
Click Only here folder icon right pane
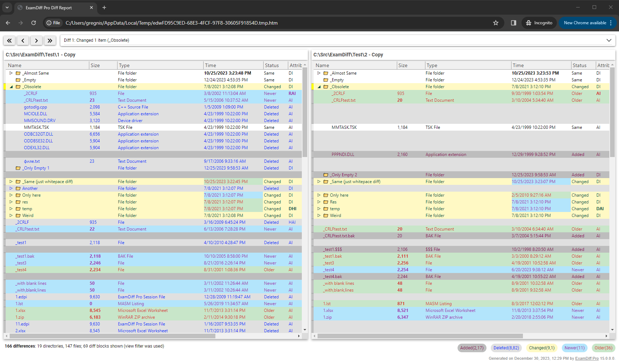(326, 195)
